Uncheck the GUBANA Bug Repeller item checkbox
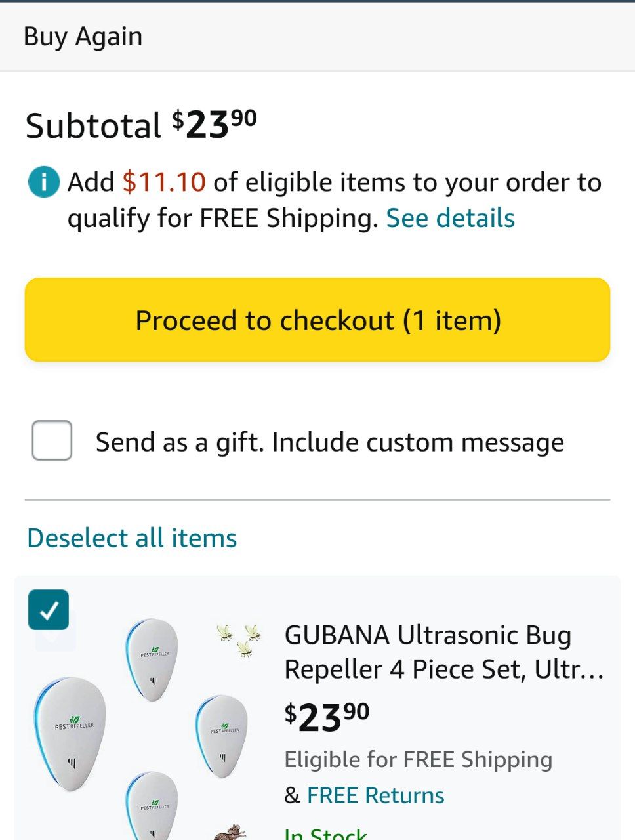This screenshot has height=840, width=635. (49, 610)
